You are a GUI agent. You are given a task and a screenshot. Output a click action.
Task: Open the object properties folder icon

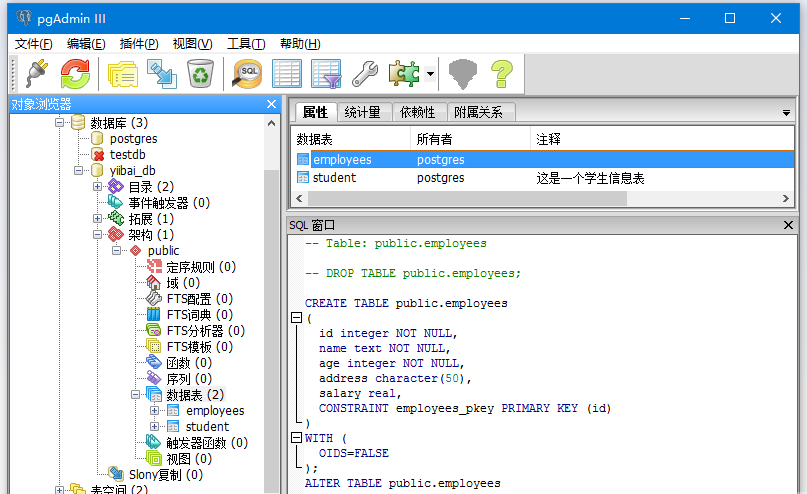pyautogui.click(x=122, y=74)
